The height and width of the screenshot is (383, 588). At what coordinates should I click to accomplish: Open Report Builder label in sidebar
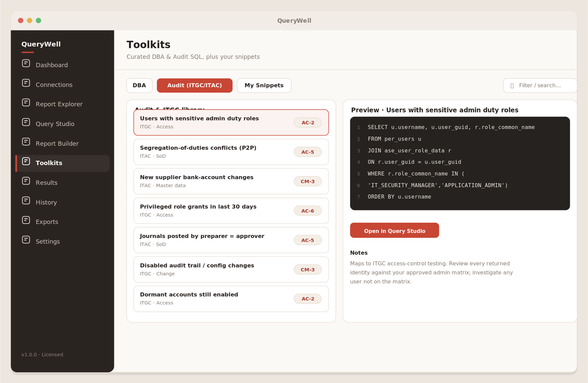pos(57,144)
